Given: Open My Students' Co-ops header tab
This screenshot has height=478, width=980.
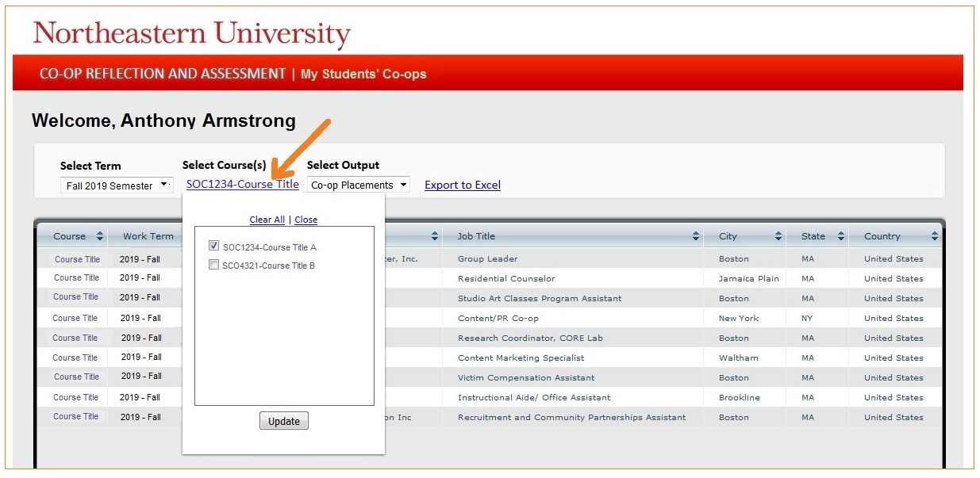Looking at the screenshot, I should [x=363, y=74].
